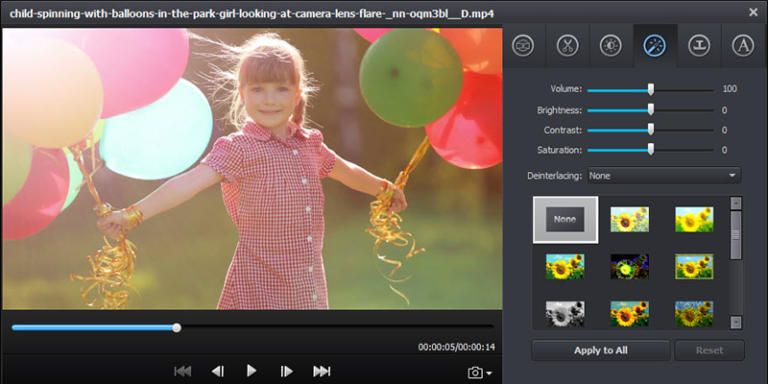Choose the dark neon sunflower effect
The image size is (768, 384).
pyautogui.click(x=629, y=266)
